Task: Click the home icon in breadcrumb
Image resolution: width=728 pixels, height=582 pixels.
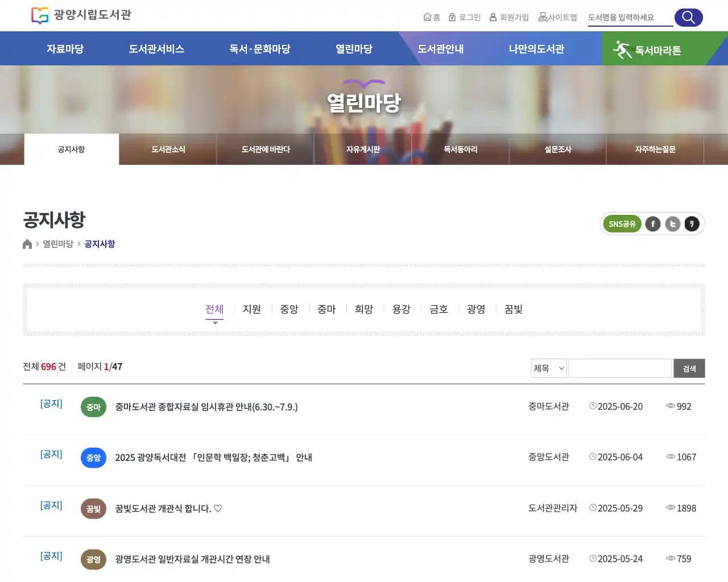Action: 27,244
